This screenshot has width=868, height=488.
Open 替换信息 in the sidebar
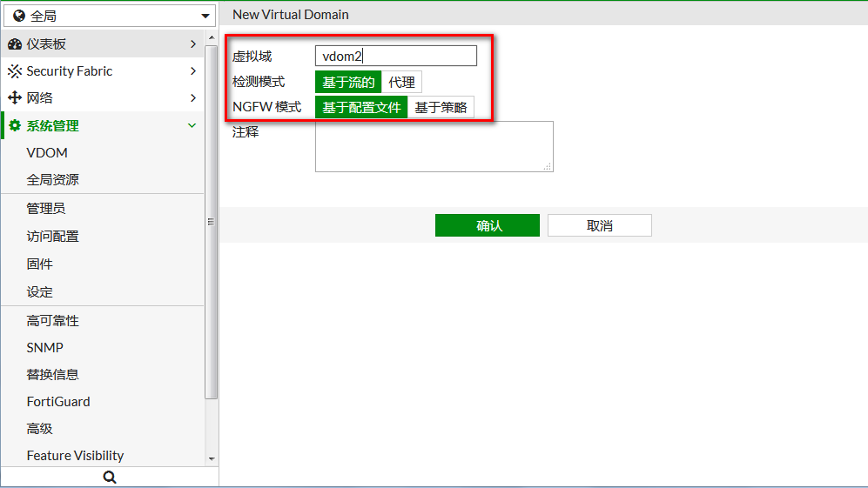pos(52,375)
